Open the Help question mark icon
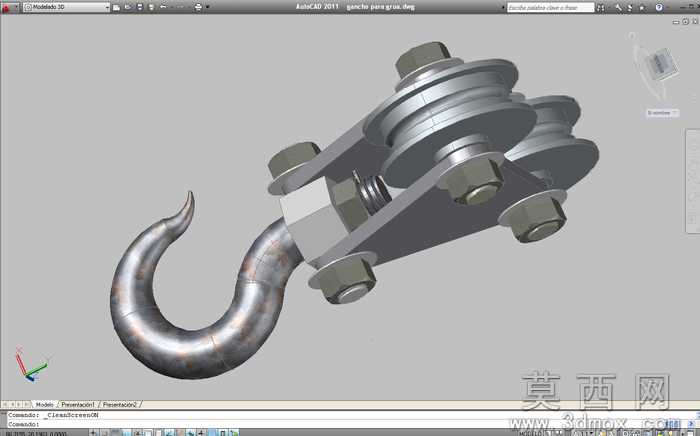The height and width of the screenshot is (436, 700). 659,7
